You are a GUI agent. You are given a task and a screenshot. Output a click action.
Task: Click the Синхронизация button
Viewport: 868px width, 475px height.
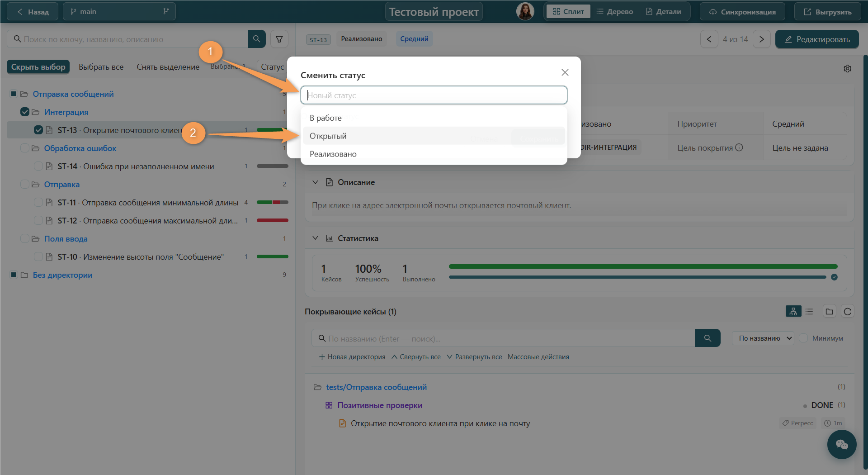pyautogui.click(x=742, y=12)
